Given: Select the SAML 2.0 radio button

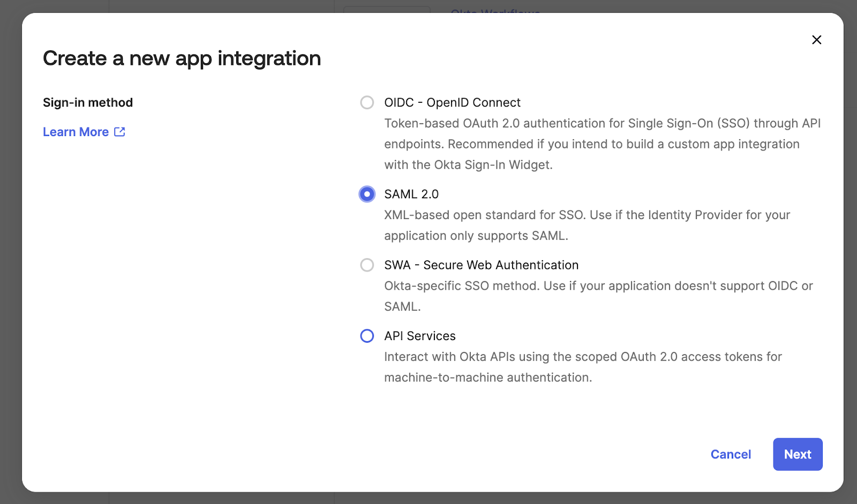Looking at the screenshot, I should click(x=367, y=194).
